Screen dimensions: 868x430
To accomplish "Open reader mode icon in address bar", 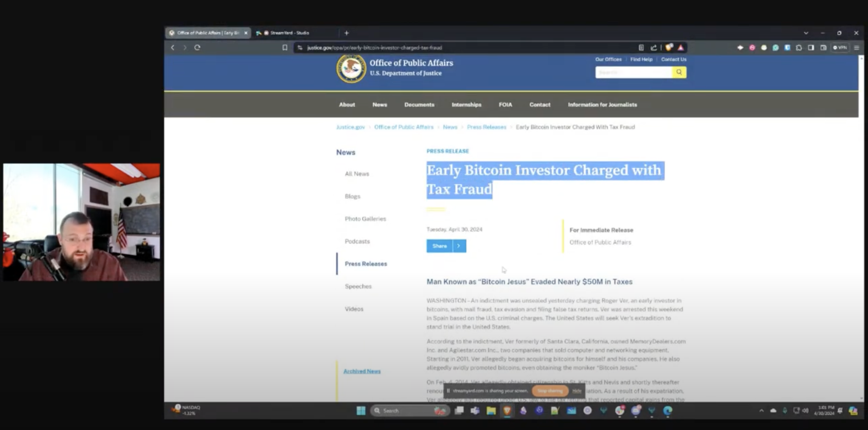I will (x=641, y=47).
